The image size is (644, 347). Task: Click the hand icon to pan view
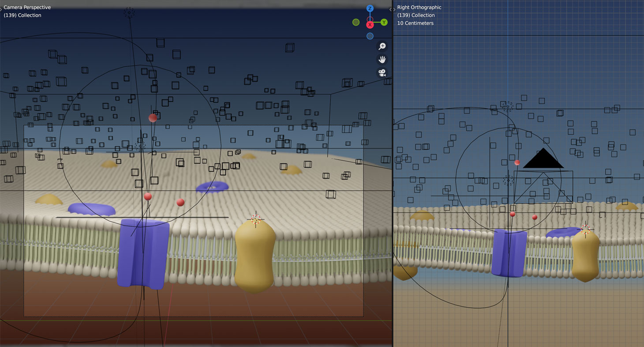382,60
